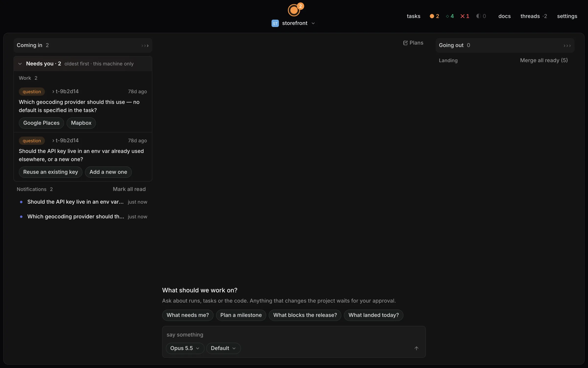588x368 pixels.
Task: Send message with the up arrow icon
Action: tap(416, 348)
